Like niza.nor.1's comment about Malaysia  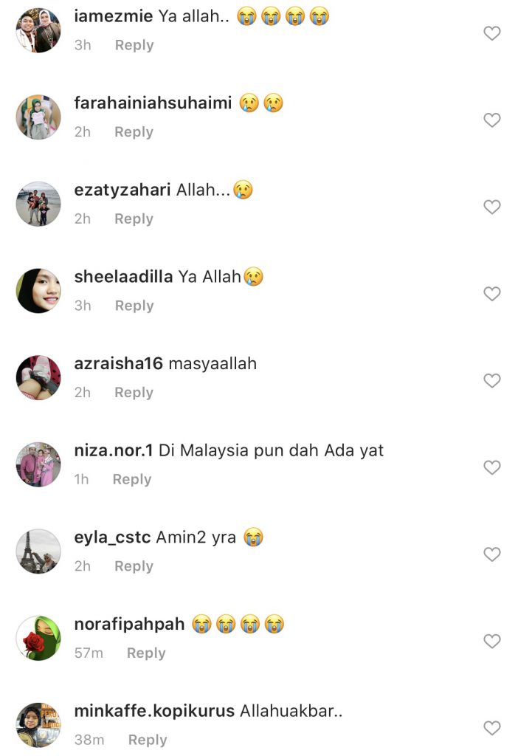click(x=492, y=467)
